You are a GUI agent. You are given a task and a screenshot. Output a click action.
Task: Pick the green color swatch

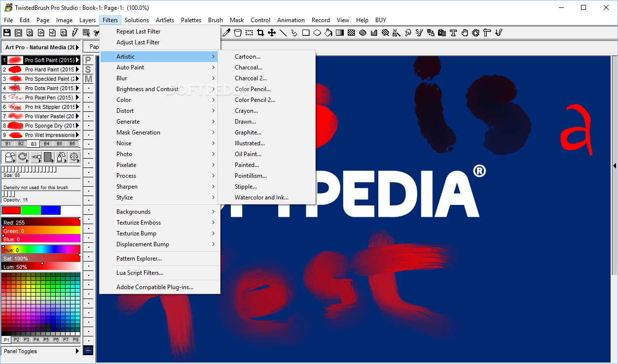pyautogui.click(x=31, y=210)
